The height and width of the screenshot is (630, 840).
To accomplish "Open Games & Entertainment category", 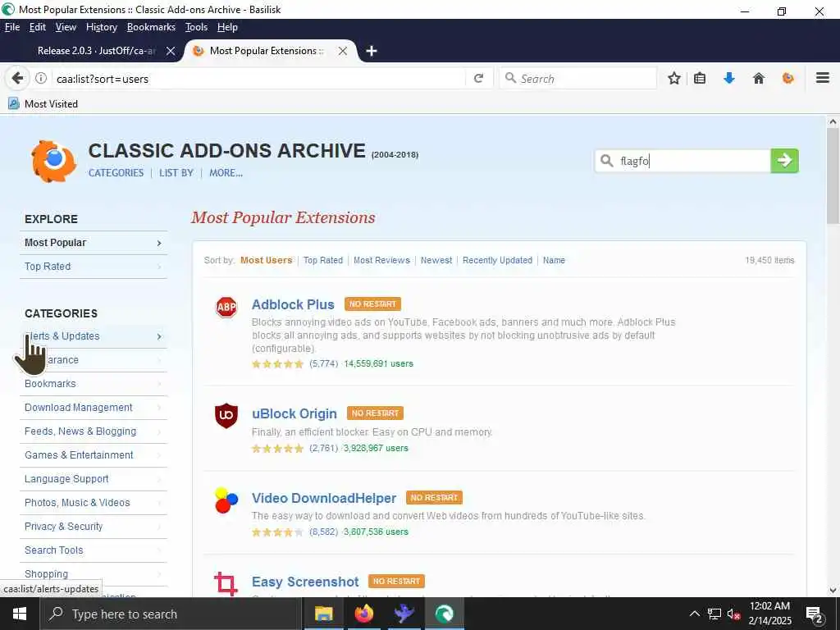I will point(94,454).
